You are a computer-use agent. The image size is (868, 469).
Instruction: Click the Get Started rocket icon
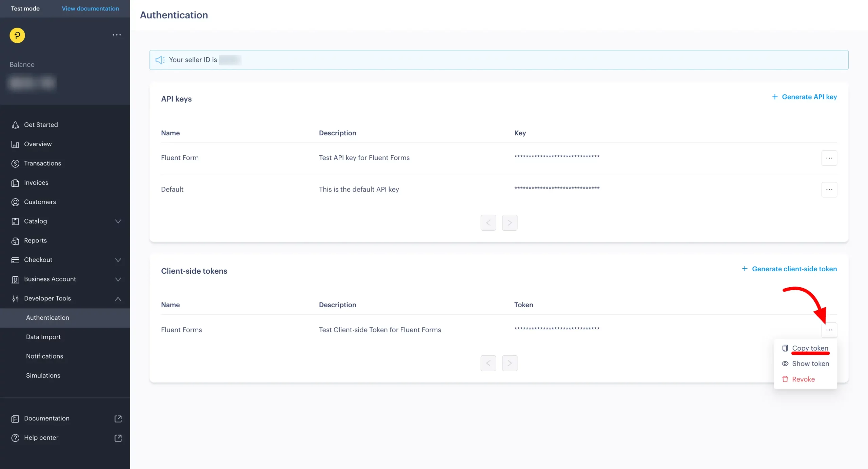15,125
